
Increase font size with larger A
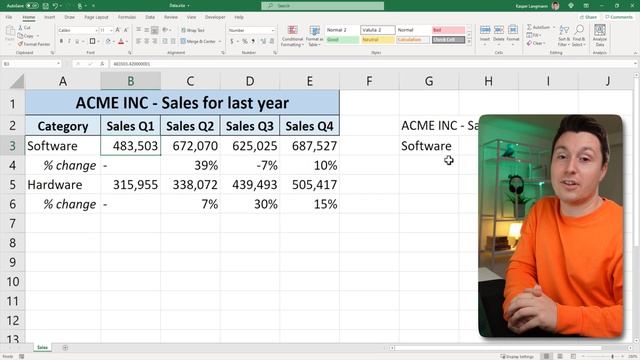[x=118, y=30]
